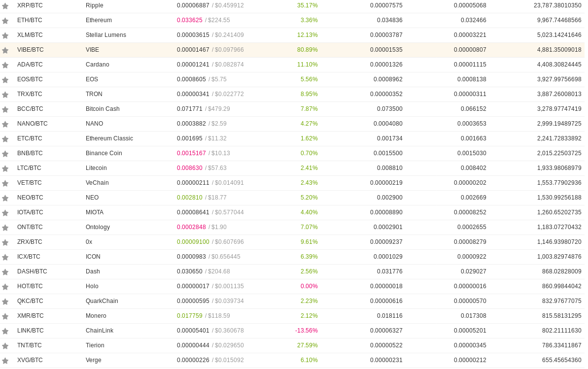Click the star beside QKC/BTC
The image size is (588, 369).
[x=5, y=302]
